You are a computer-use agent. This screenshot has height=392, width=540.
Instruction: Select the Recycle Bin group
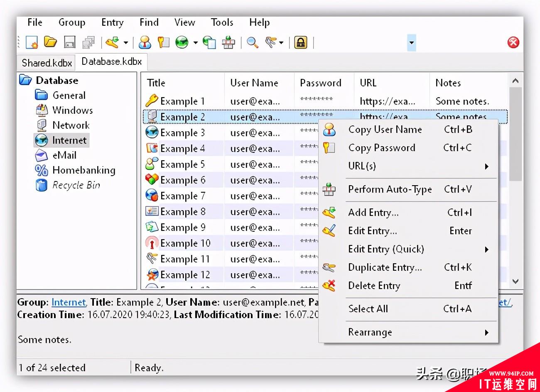(x=76, y=185)
